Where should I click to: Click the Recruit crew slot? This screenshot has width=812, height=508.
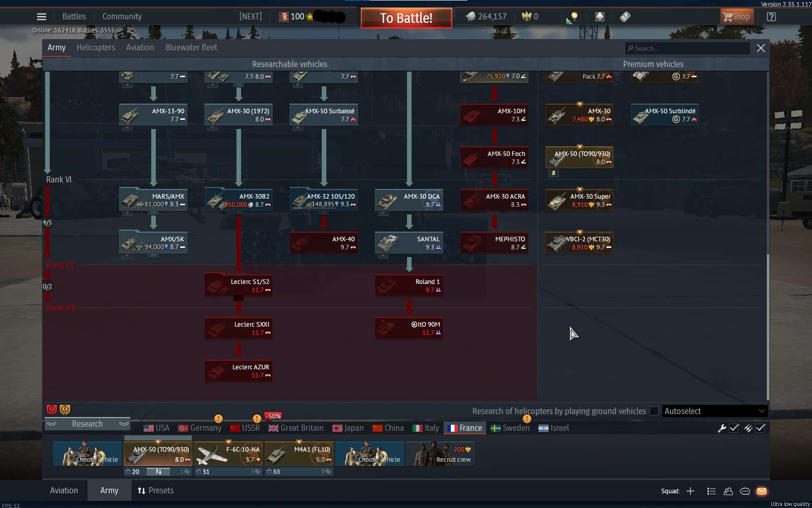tap(440, 454)
